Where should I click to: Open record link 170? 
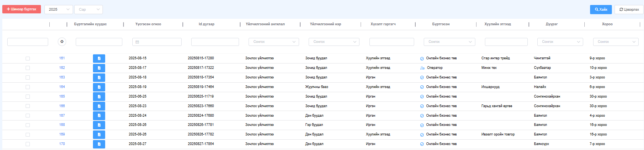pyautogui.click(x=62, y=144)
